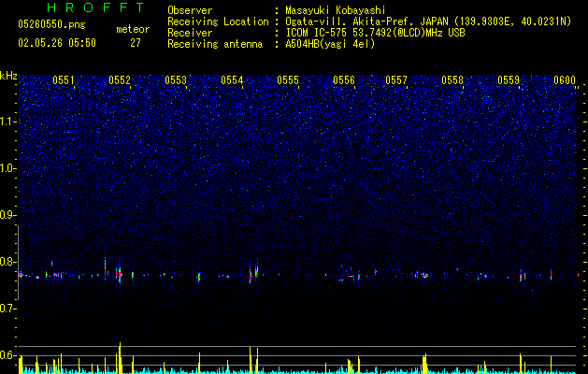Screen dimensions: 588x374
Task: Click the 0557 time marker
Action: [396, 80]
